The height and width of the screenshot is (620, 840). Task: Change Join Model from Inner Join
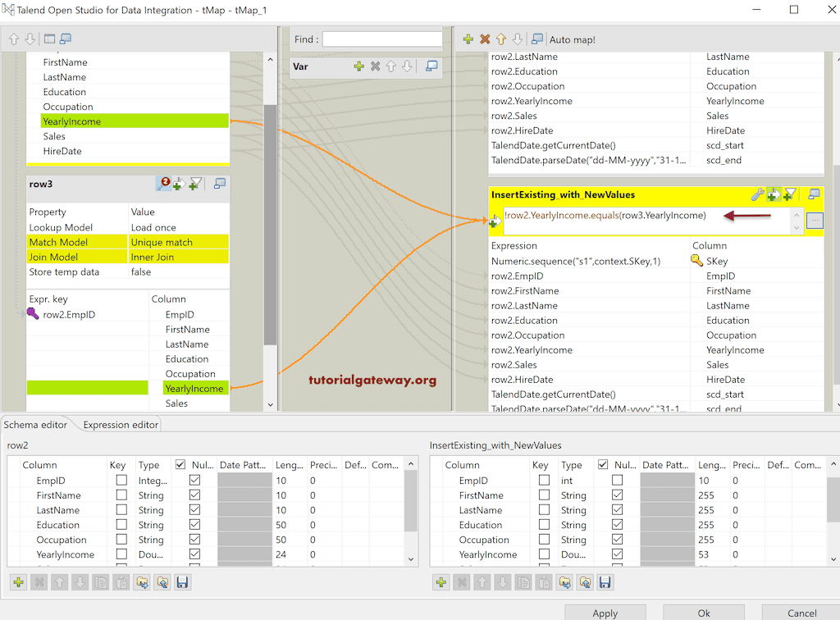(178, 256)
